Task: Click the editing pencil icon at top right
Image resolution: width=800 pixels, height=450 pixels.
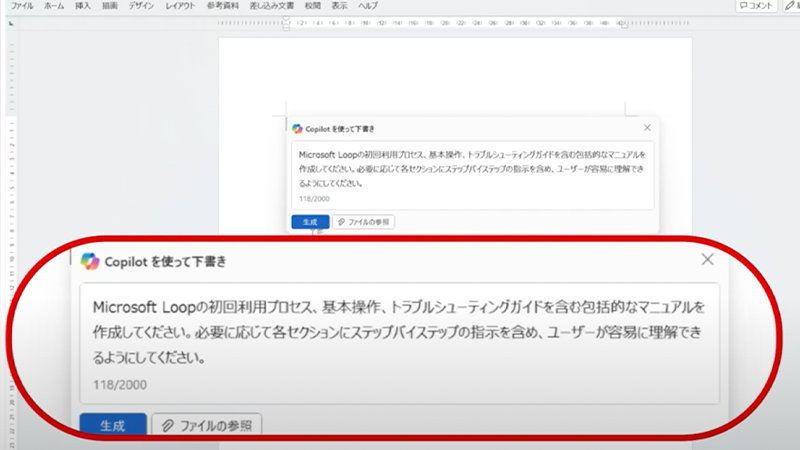Action: (x=787, y=6)
